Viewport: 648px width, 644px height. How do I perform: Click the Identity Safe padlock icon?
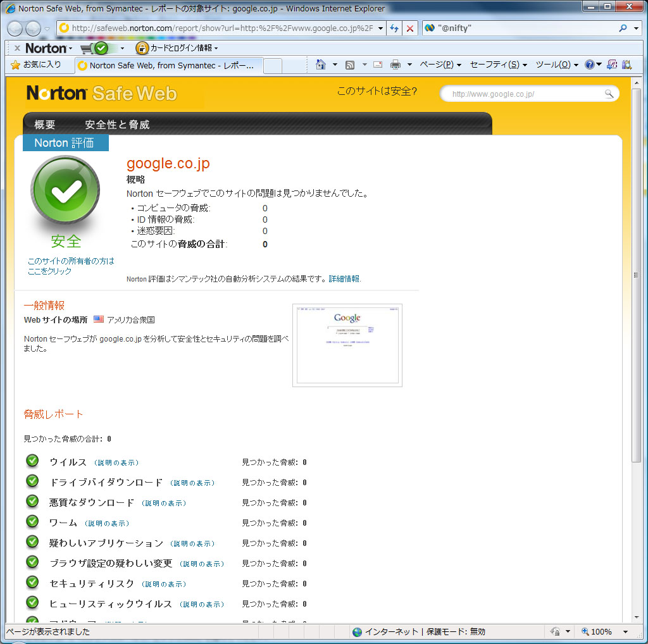point(141,48)
